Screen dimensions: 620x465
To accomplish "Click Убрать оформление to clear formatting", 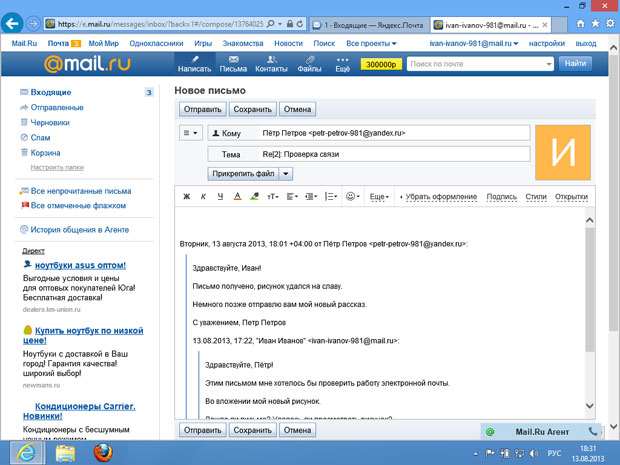I will (x=441, y=197).
